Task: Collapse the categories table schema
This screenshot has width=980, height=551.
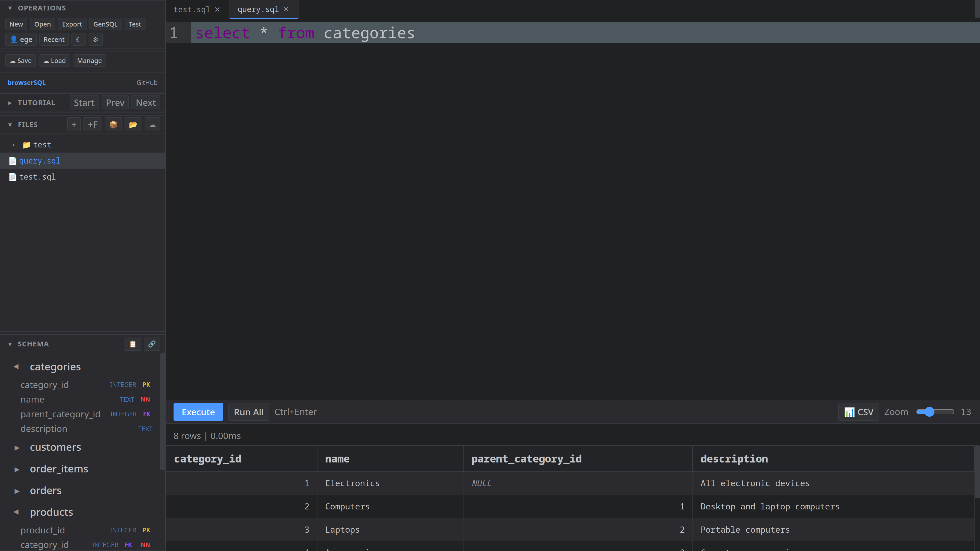Action: click(x=16, y=367)
